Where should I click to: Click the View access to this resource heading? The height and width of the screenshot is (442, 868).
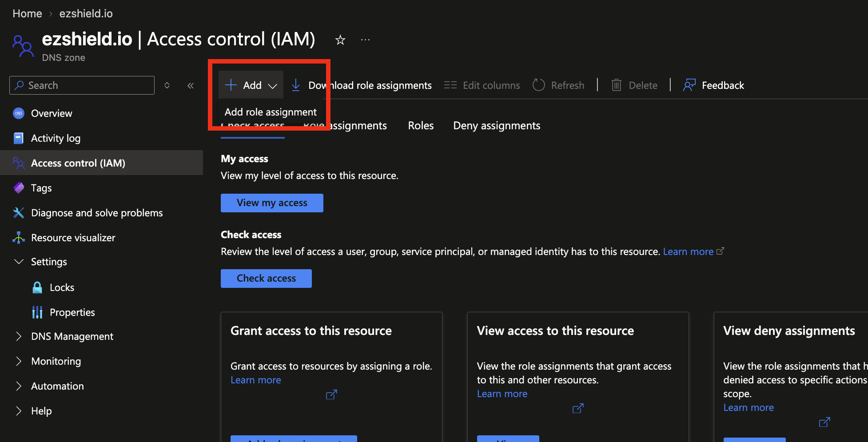pos(555,331)
